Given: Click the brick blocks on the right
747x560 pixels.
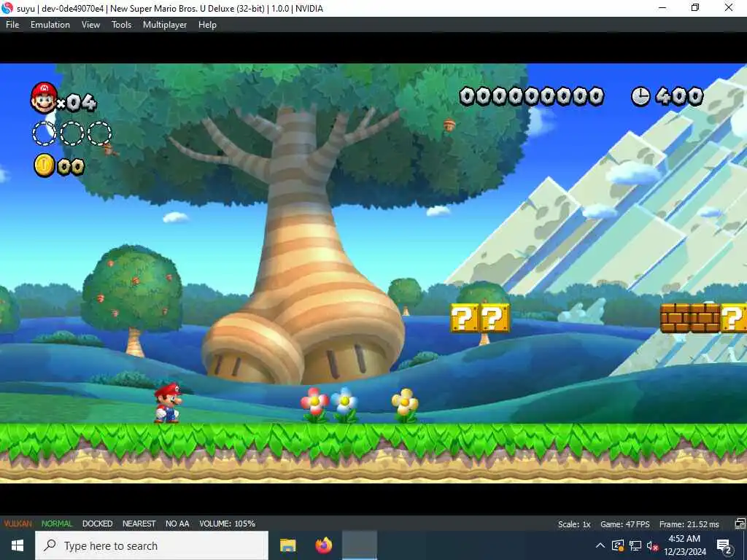Looking at the screenshot, I should (x=690, y=318).
